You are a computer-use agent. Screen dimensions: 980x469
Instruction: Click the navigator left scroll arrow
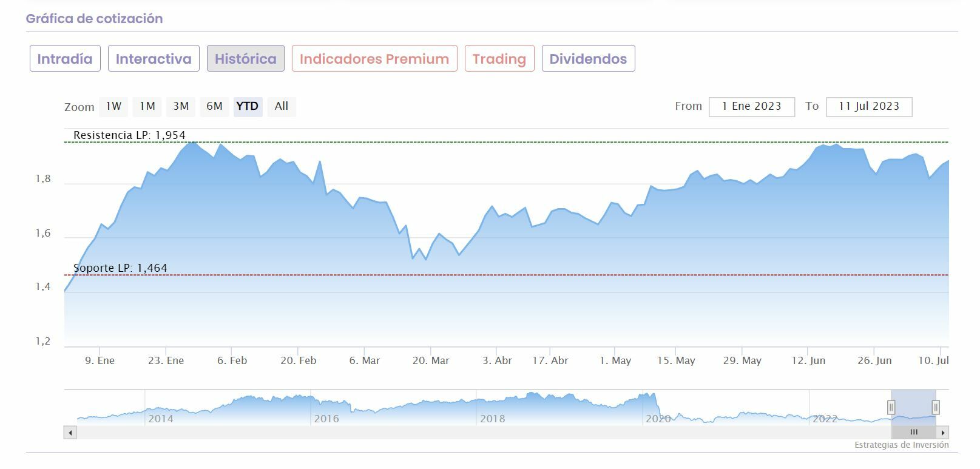[70, 433]
